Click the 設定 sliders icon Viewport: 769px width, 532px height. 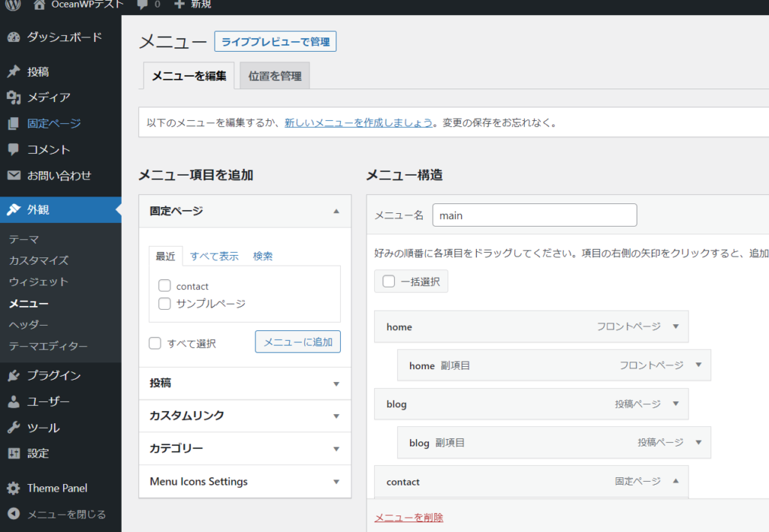[14, 454]
